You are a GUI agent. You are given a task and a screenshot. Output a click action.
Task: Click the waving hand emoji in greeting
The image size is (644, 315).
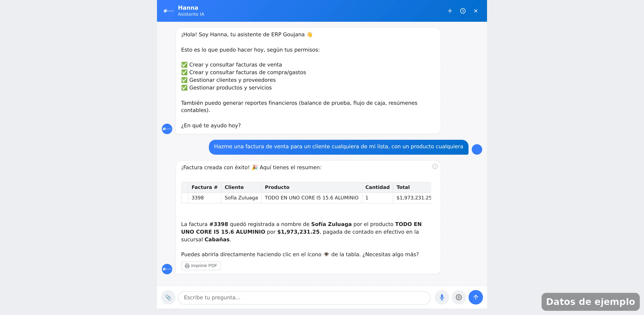(x=310, y=34)
